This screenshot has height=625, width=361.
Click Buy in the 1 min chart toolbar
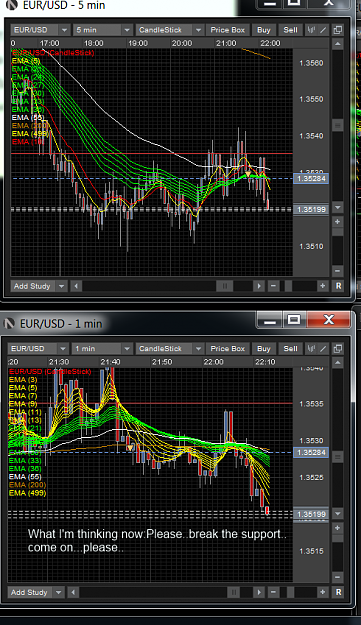(263, 349)
